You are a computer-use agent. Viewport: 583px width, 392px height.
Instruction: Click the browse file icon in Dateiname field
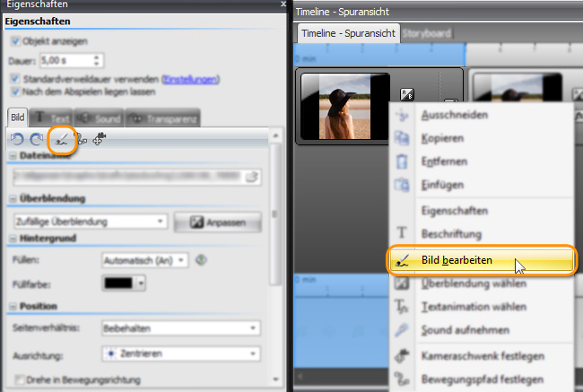point(252,177)
